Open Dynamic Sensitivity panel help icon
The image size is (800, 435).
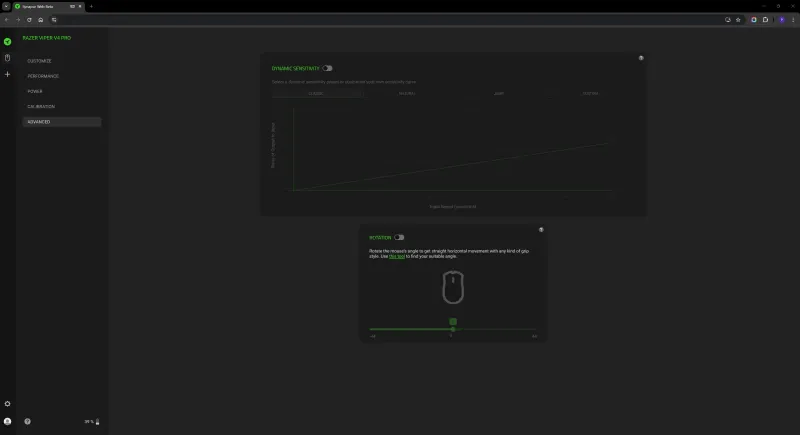(x=640, y=58)
